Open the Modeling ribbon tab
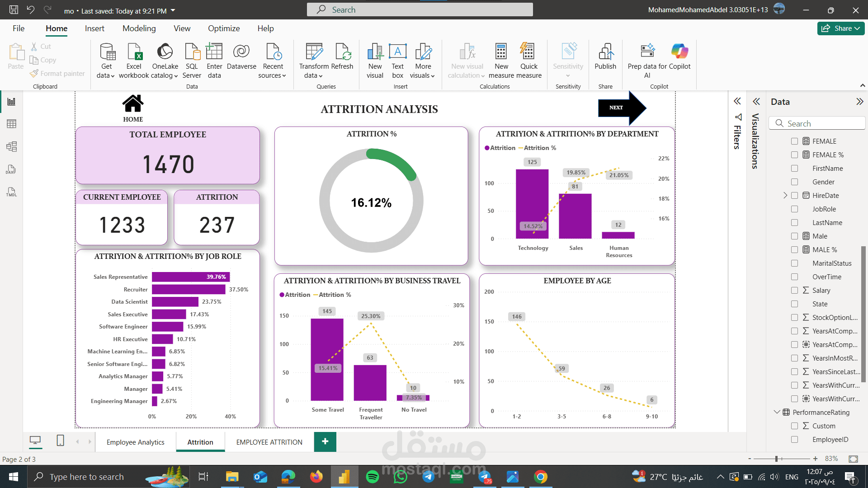Image resolution: width=868 pixels, height=488 pixels. click(x=139, y=28)
